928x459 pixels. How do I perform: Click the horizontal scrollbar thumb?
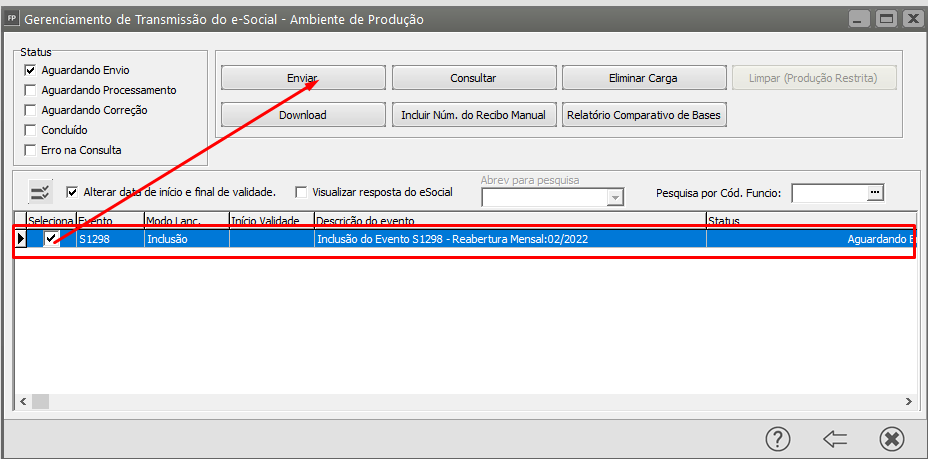coord(41,402)
